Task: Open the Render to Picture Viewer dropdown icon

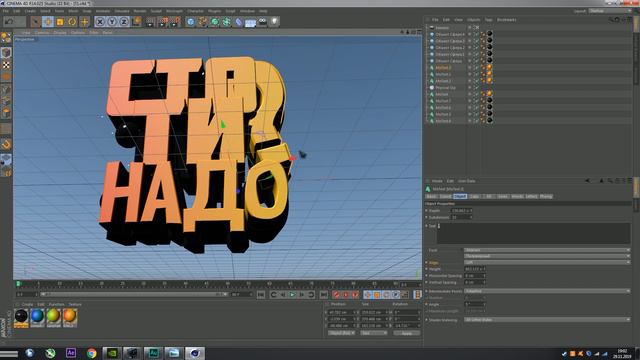Action: point(163,22)
